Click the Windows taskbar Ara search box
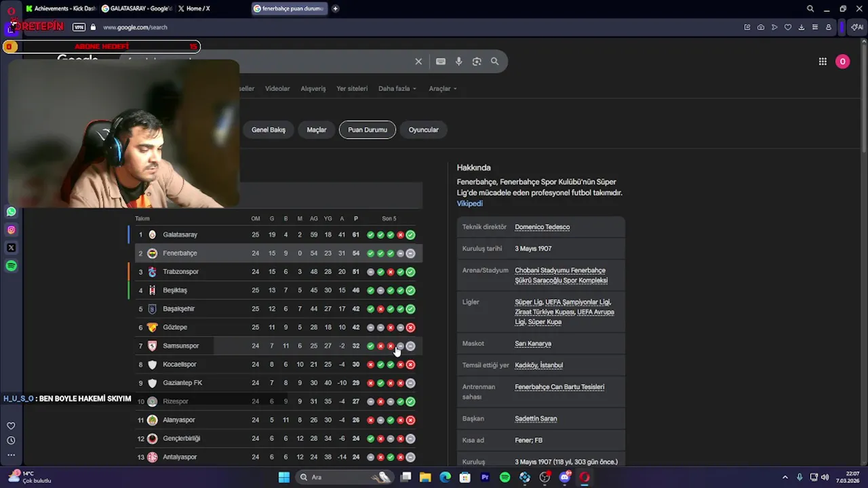 click(346, 477)
